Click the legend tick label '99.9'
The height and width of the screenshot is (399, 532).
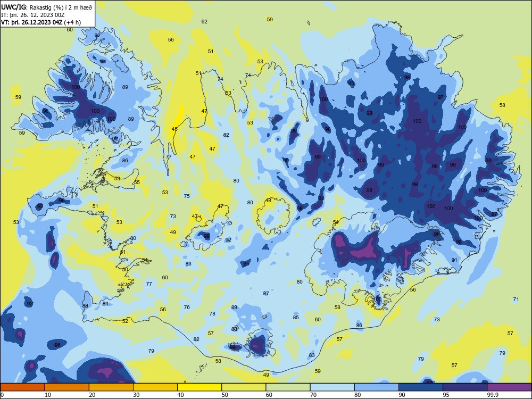pos(492,395)
